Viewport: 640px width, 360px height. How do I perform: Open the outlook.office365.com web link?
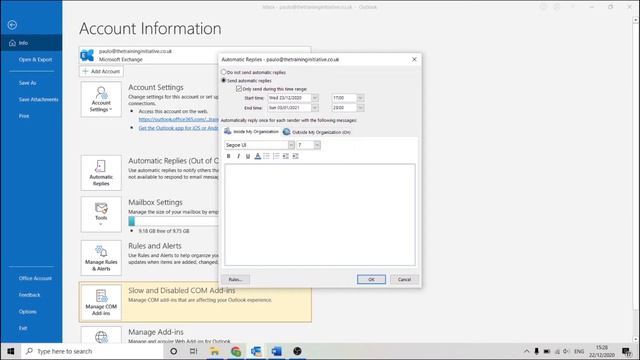(178, 119)
